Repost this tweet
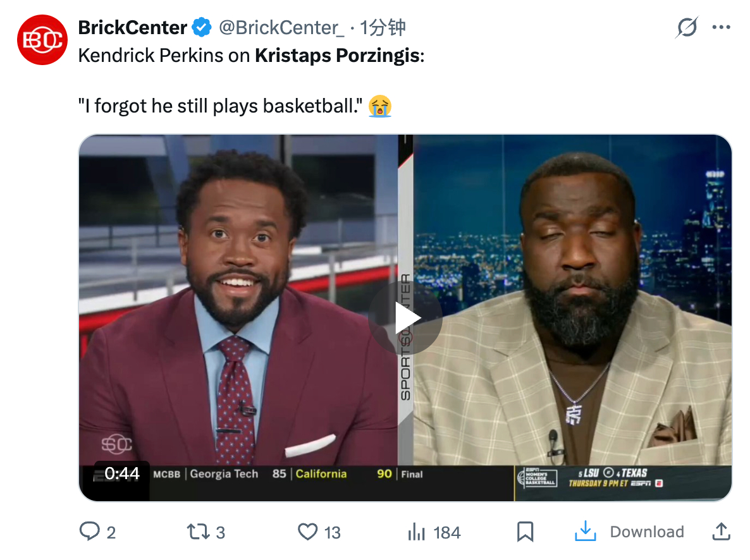Screen dimensions: 750x560 [x=198, y=532]
